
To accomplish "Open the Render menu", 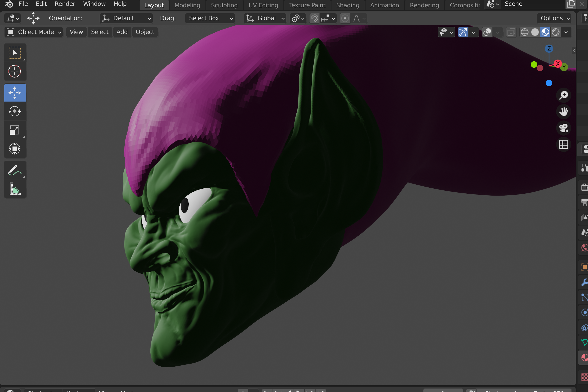I will [65, 4].
